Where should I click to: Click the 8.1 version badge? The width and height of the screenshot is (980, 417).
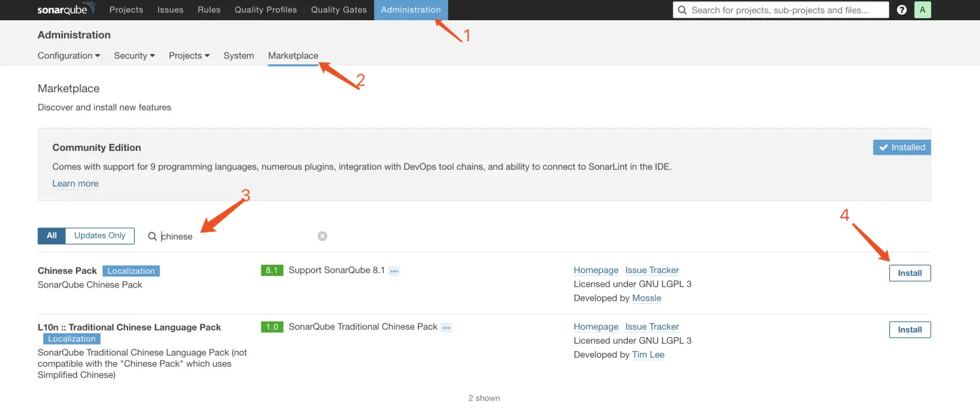point(272,269)
